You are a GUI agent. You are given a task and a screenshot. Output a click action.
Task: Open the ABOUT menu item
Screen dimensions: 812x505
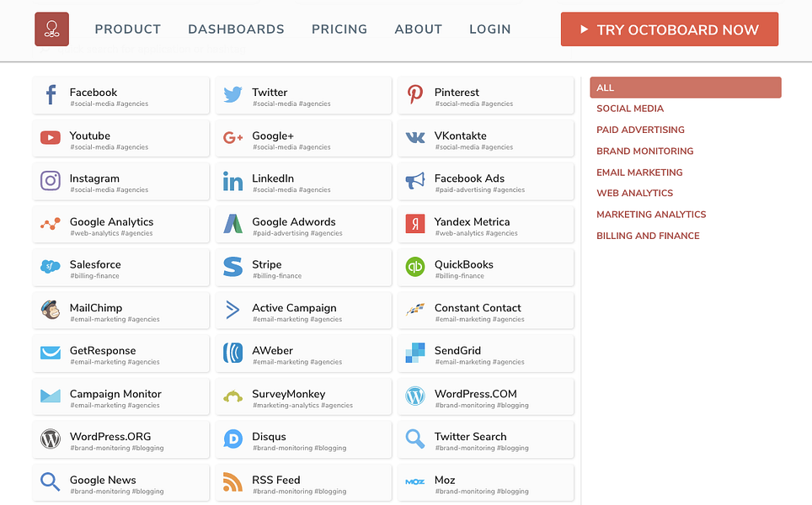[x=419, y=29]
